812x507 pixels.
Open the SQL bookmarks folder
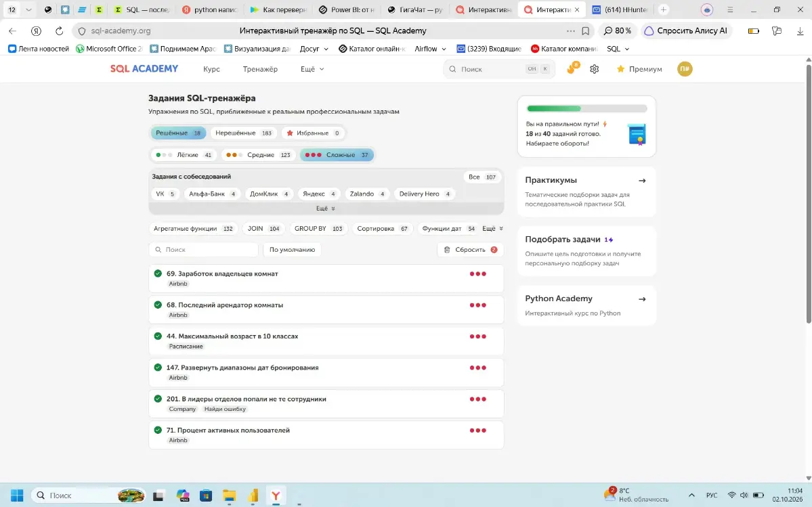tap(618, 49)
